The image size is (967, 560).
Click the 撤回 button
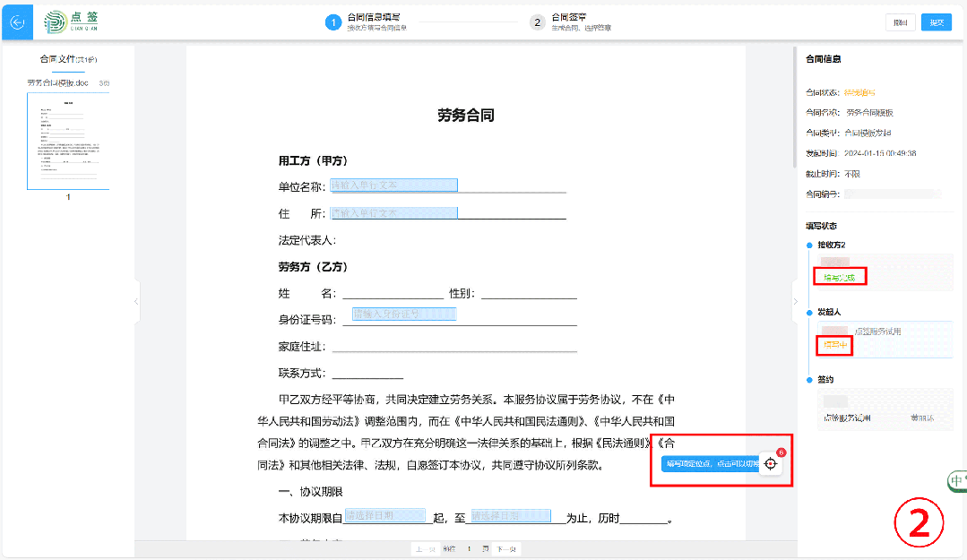[901, 22]
